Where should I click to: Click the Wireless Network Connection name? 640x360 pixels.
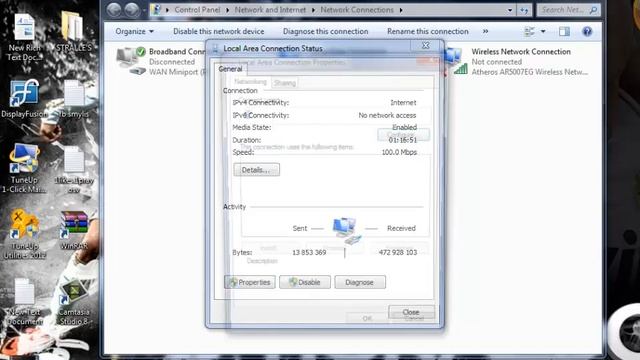click(521, 51)
